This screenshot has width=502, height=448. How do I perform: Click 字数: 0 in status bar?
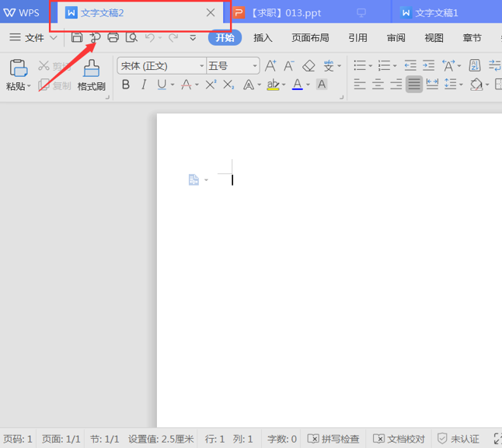pyautogui.click(x=282, y=439)
